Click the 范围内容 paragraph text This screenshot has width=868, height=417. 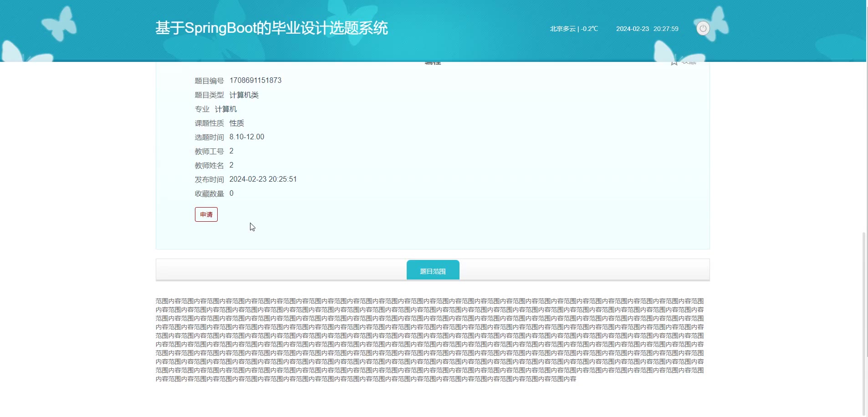430,340
